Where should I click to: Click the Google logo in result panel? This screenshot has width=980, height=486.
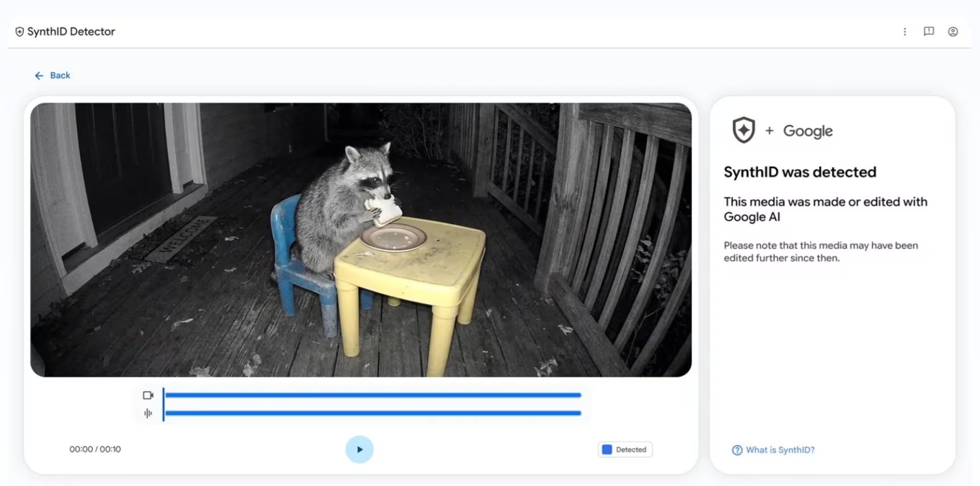point(808,131)
